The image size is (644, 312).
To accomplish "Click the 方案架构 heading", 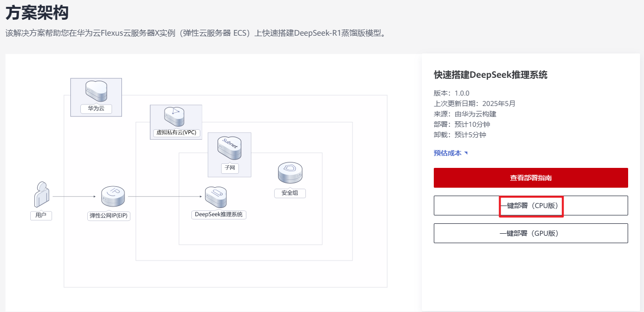I will click(x=37, y=12).
